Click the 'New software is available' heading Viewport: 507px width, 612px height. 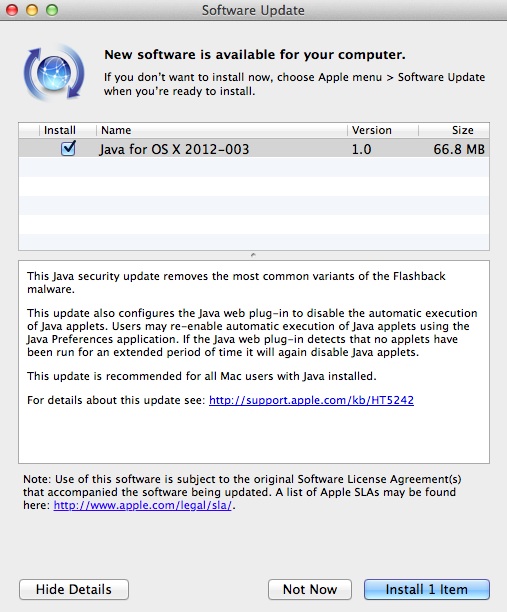[x=255, y=55]
